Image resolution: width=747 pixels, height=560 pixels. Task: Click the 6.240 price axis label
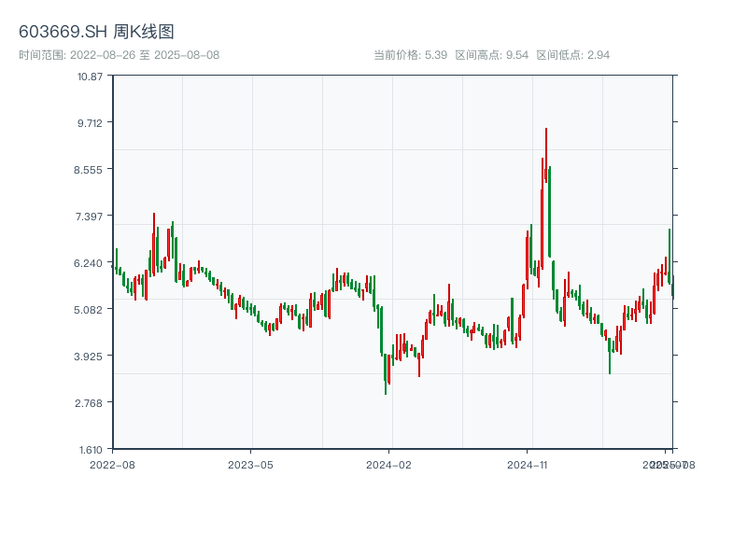(91, 262)
